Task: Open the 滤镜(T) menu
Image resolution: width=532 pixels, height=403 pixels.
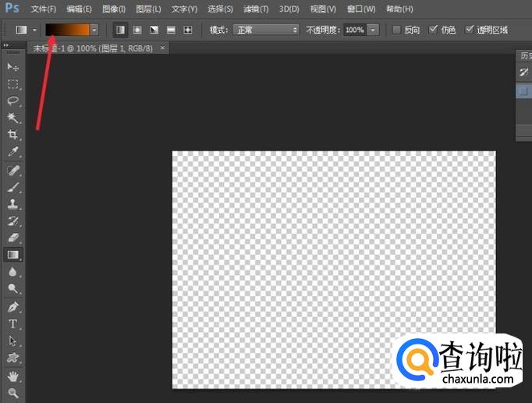Action: tap(255, 9)
